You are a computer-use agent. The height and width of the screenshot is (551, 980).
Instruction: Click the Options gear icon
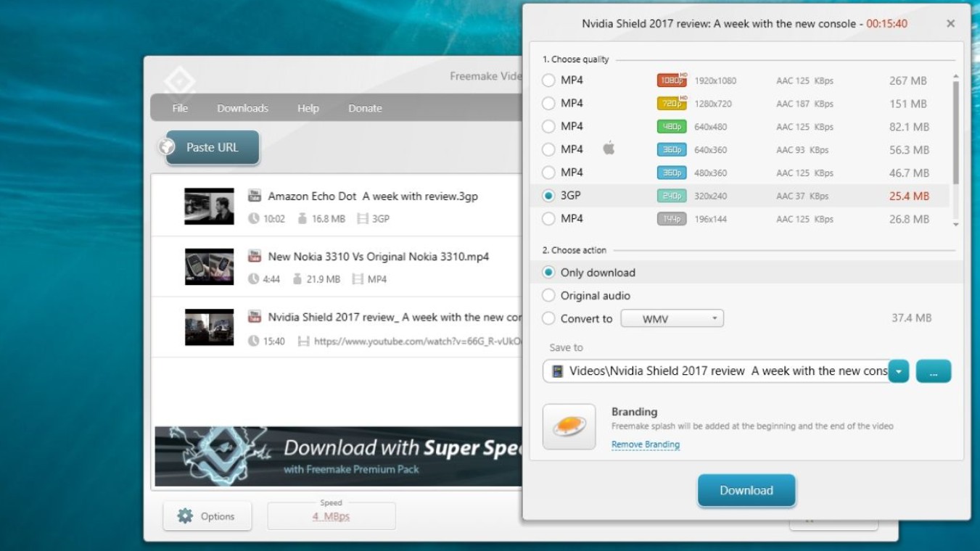(185, 516)
